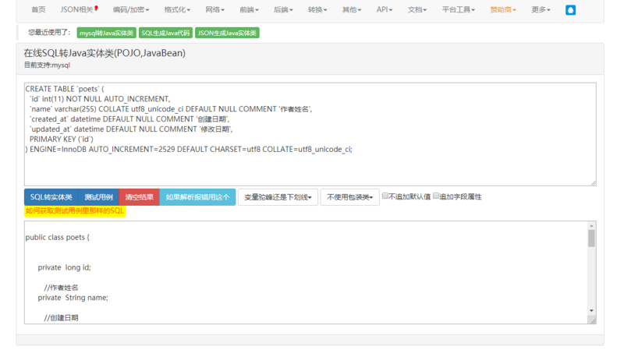Click the 目前支持:mysql subtitle

pyautogui.click(x=47, y=65)
